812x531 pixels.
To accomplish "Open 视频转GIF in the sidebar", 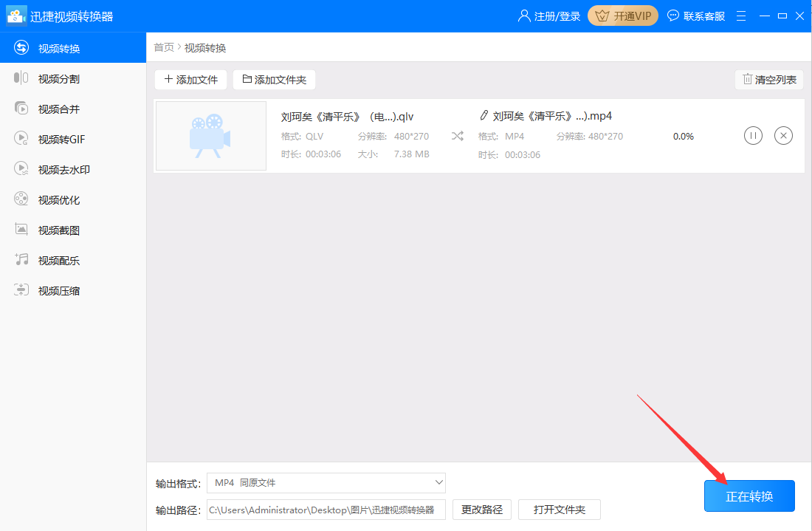I will [73, 140].
